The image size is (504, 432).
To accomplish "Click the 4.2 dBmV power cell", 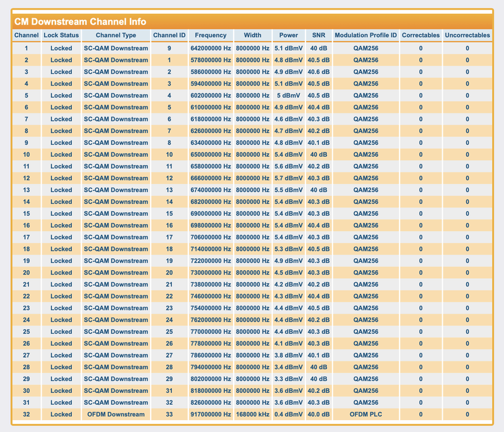I will pos(289,284).
